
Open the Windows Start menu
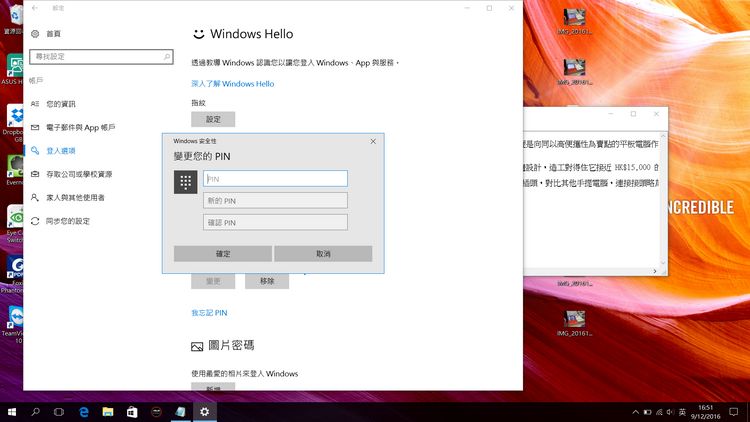point(12,412)
